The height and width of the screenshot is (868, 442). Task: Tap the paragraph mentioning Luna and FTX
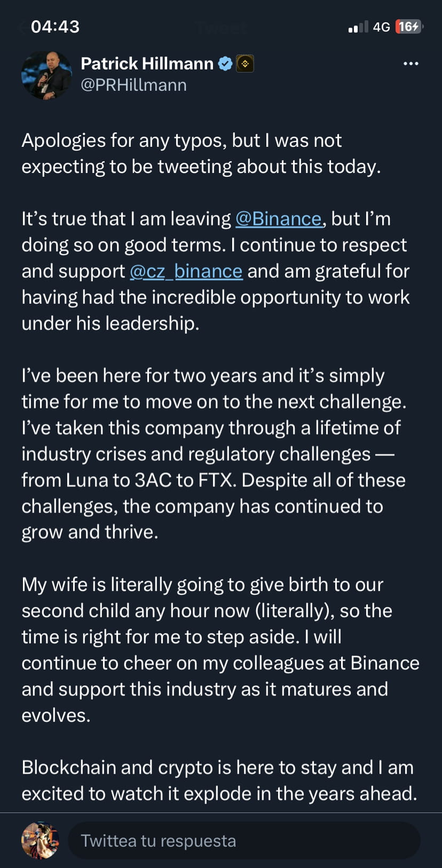pos(214,453)
